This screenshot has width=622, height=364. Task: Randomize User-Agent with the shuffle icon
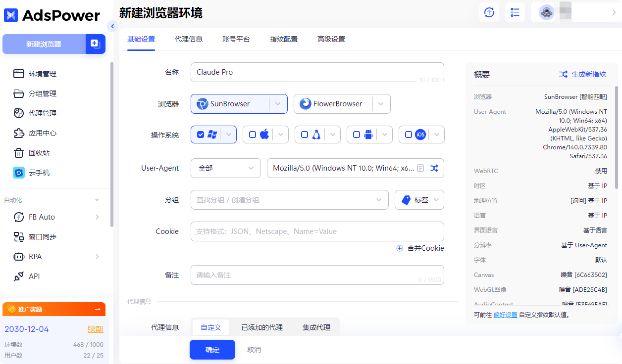434,168
